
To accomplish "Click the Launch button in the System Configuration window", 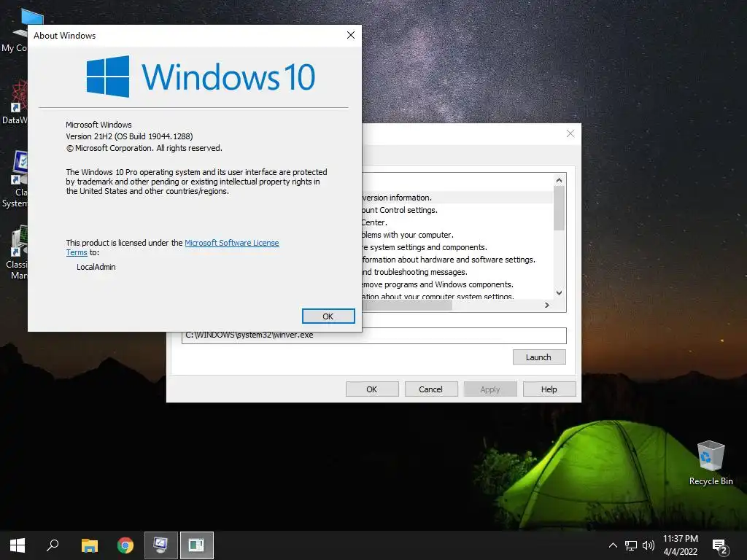I will click(x=539, y=357).
